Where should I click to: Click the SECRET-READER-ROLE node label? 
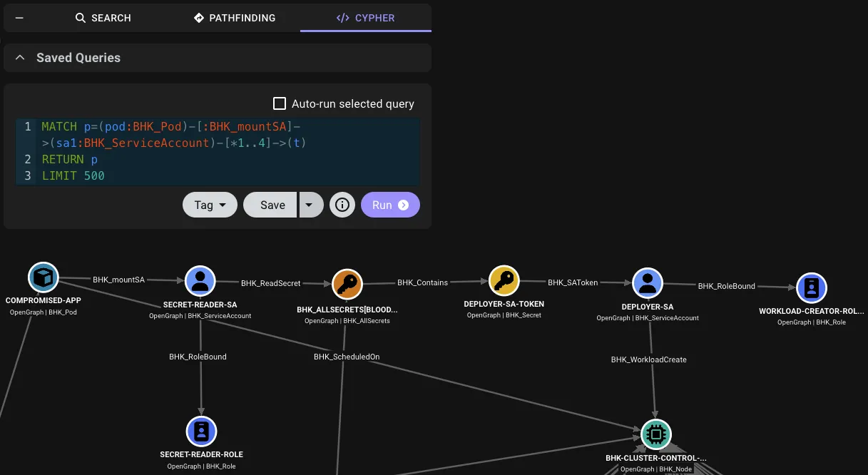click(202, 454)
